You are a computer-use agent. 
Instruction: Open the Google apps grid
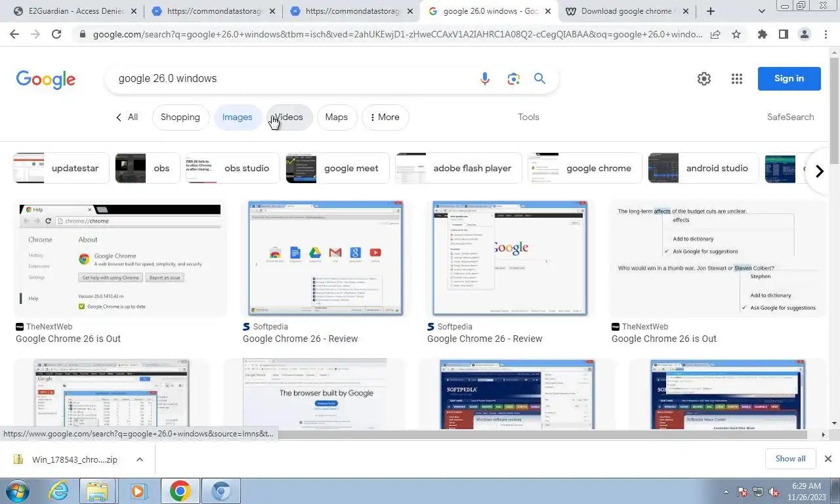[736, 79]
